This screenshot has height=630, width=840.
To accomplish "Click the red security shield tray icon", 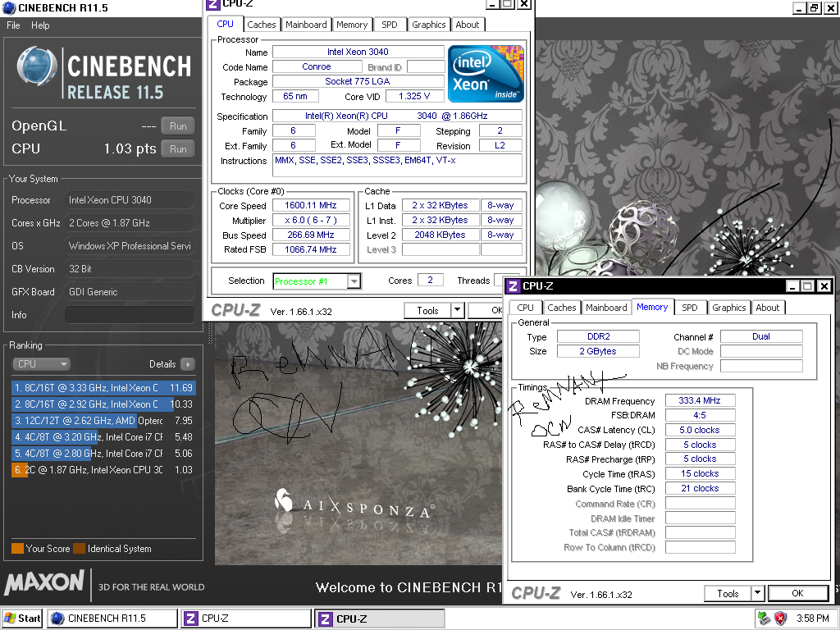I will pos(781,619).
